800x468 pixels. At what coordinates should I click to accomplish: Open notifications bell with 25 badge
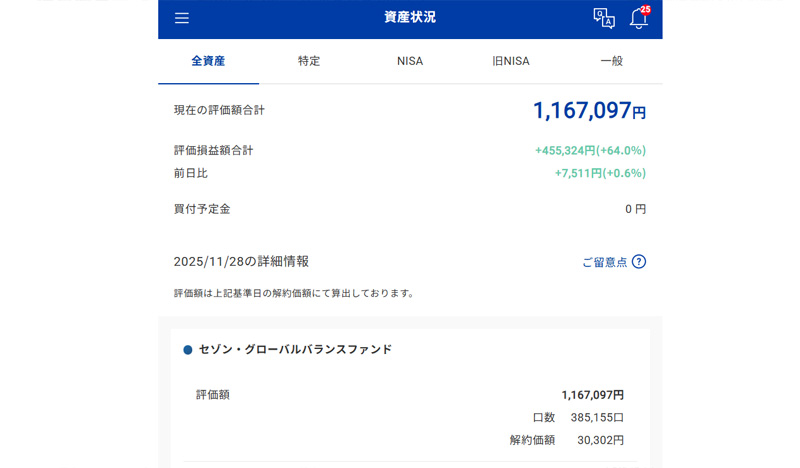point(638,18)
